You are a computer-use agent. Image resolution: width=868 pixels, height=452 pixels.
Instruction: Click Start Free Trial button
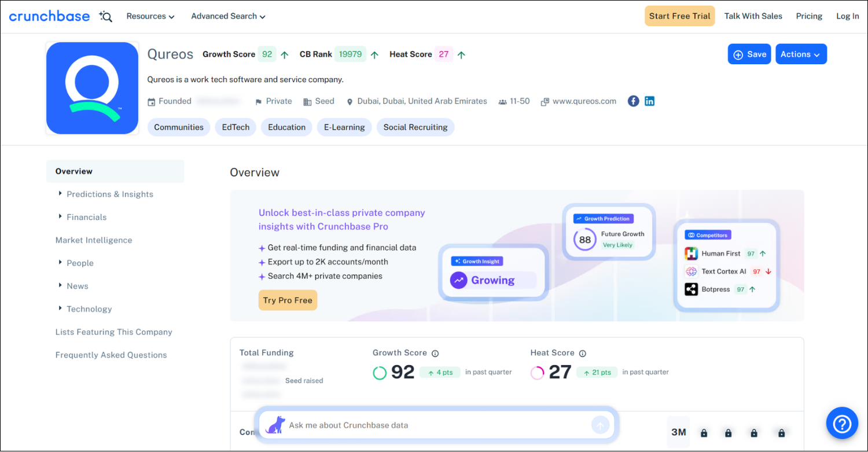point(680,16)
